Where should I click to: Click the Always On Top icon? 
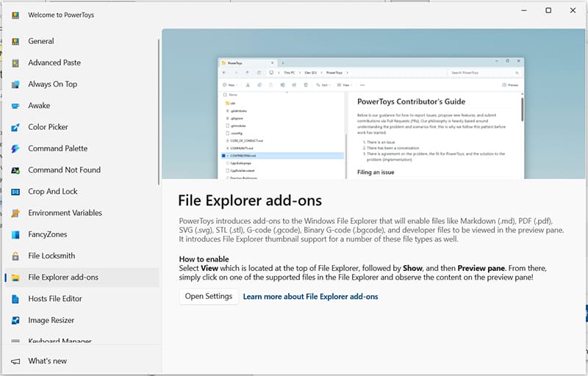15,84
